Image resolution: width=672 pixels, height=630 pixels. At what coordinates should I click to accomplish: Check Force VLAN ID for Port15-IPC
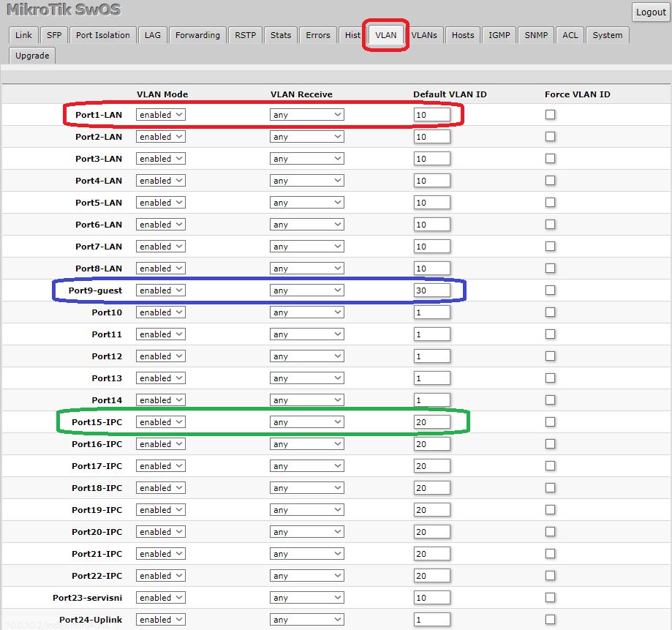(550, 422)
